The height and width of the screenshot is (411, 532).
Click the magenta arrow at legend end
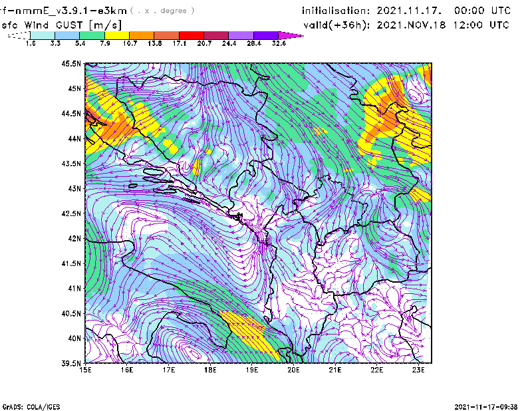pos(291,35)
